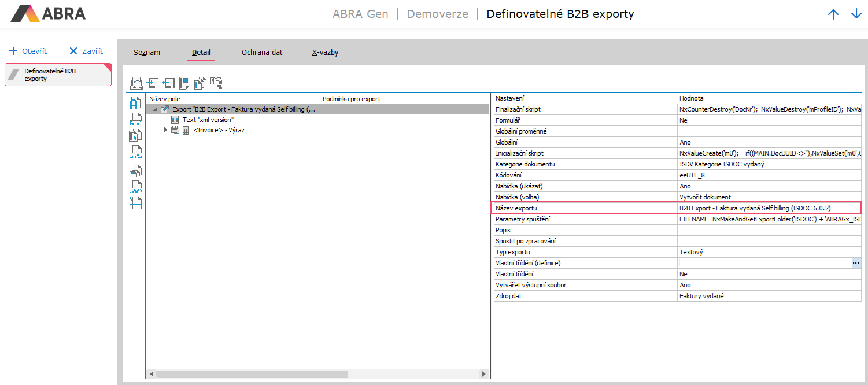Click the notepad icon on the Invoice row
Viewport: 868px width, 385px height.
point(175,130)
